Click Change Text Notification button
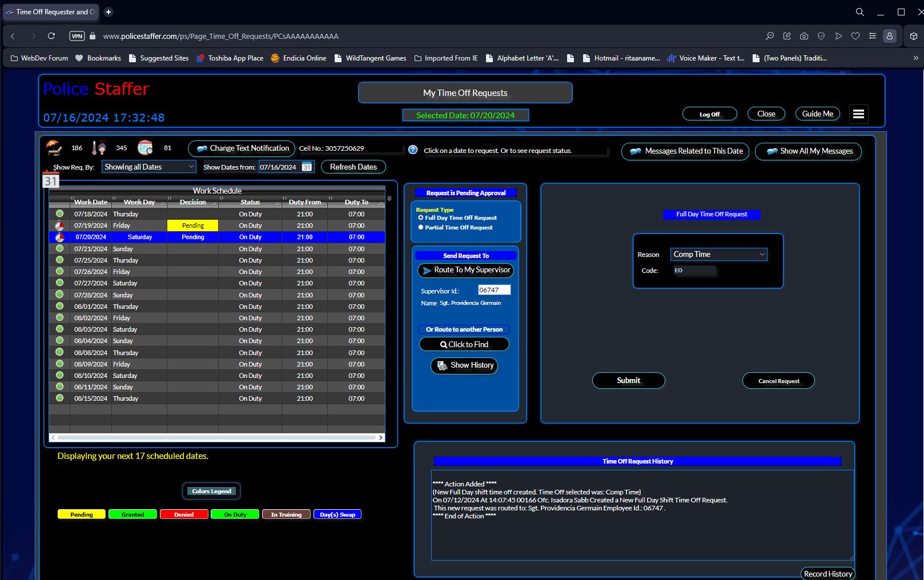 (x=242, y=148)
